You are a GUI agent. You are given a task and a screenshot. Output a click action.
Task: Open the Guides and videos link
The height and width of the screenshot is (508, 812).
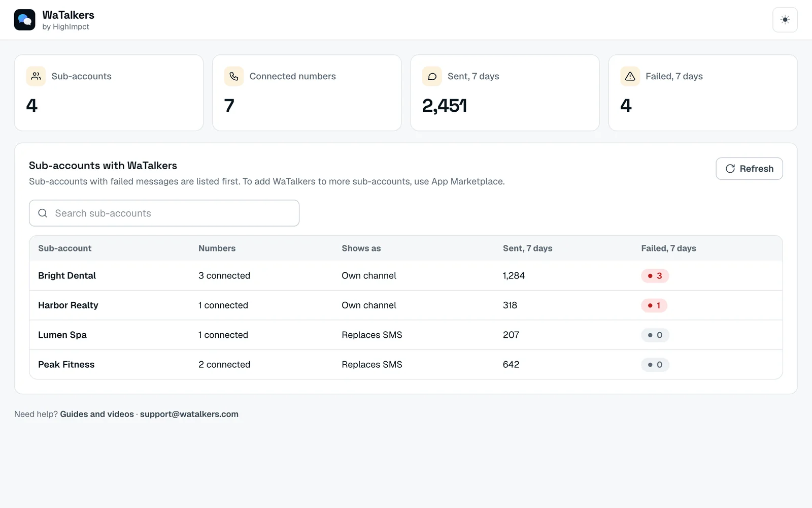pyautogui.click(x=97, y=414)
